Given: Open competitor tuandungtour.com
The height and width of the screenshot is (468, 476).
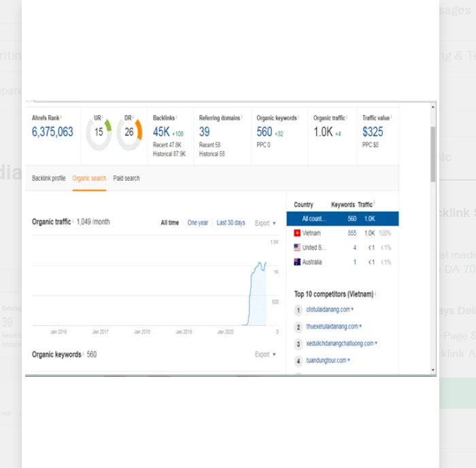Looking at the screenshot, I should click(326, 361).
